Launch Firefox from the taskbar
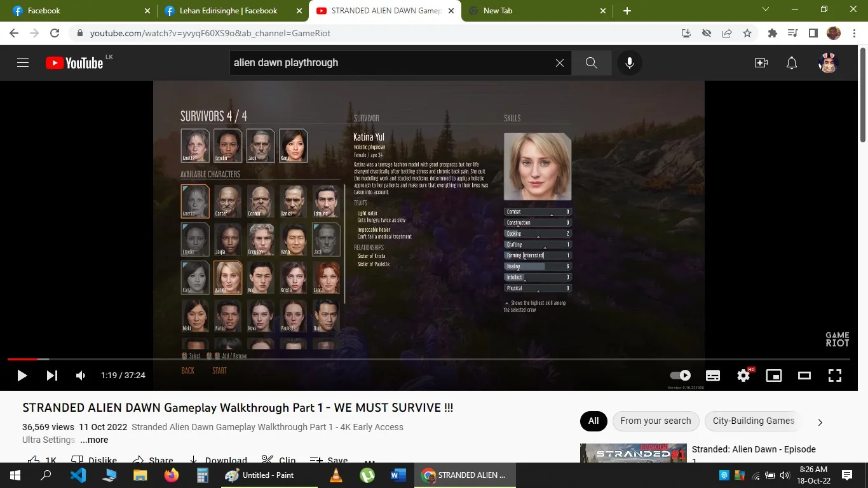868x488 pixels. (x=172, y=475)
